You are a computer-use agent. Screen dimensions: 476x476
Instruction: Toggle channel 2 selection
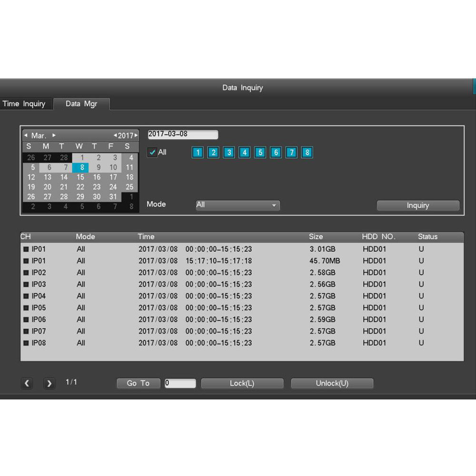click(213, 152)
